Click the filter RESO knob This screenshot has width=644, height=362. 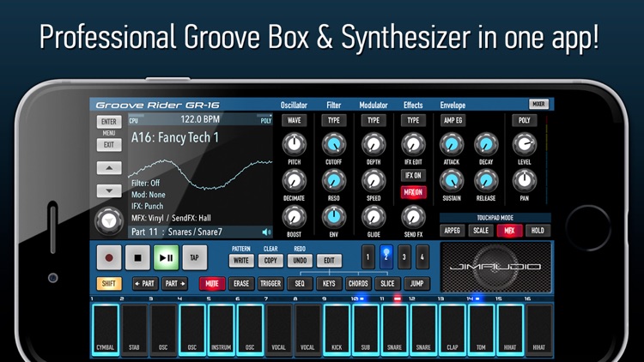coord(333,181)
